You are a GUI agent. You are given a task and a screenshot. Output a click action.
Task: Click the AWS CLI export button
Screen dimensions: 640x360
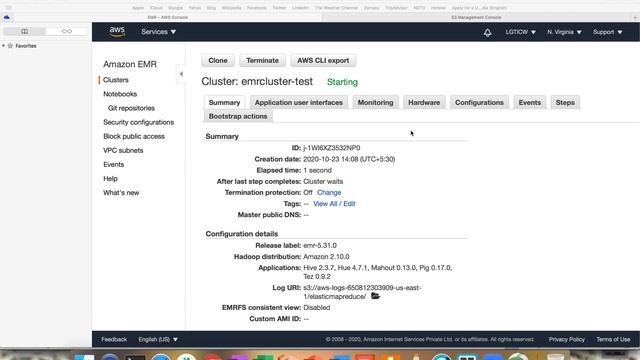(x=323, y=60)
